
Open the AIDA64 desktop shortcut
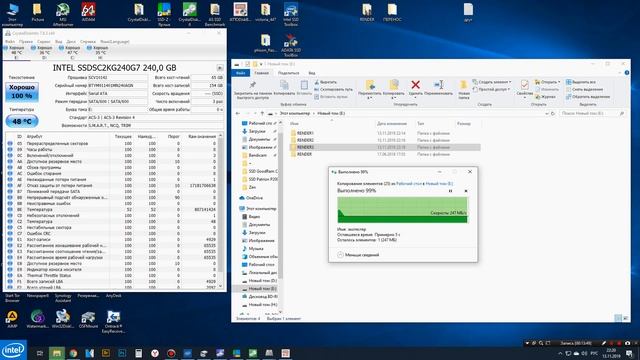coord(88,12)
